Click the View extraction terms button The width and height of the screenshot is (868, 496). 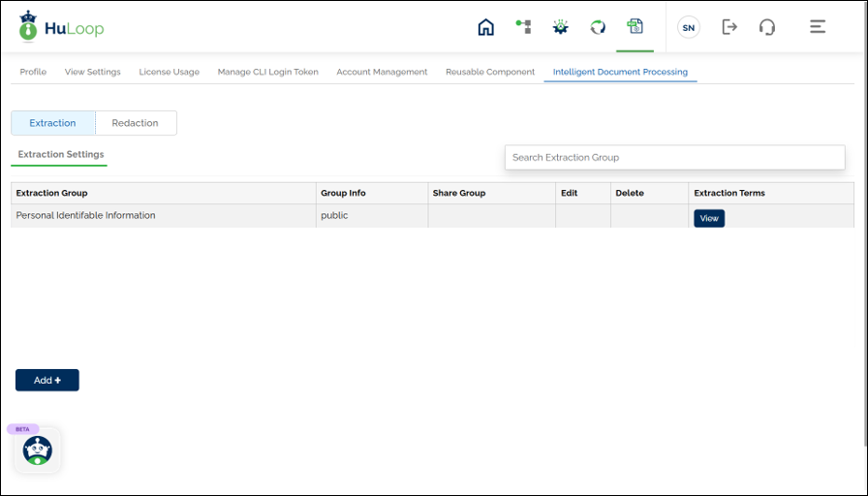(x=709, y=218)
